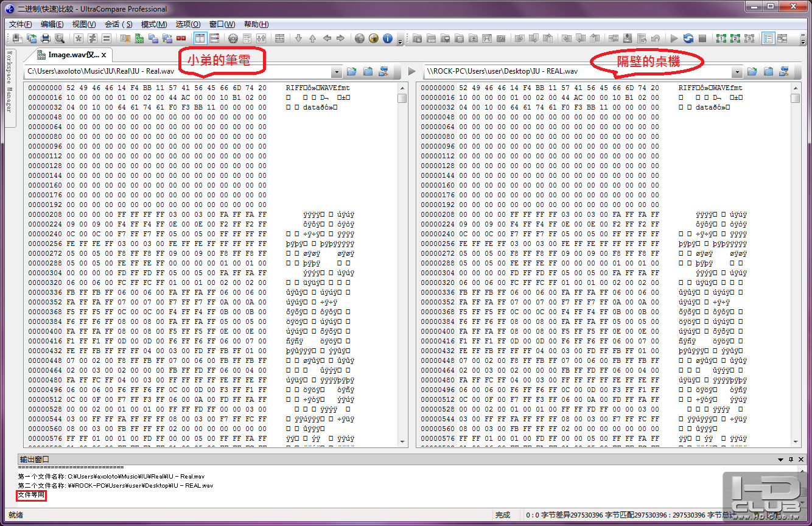812x526 pixels.
Task: Click the 文件等同 result text
Action: pos(31,495)
